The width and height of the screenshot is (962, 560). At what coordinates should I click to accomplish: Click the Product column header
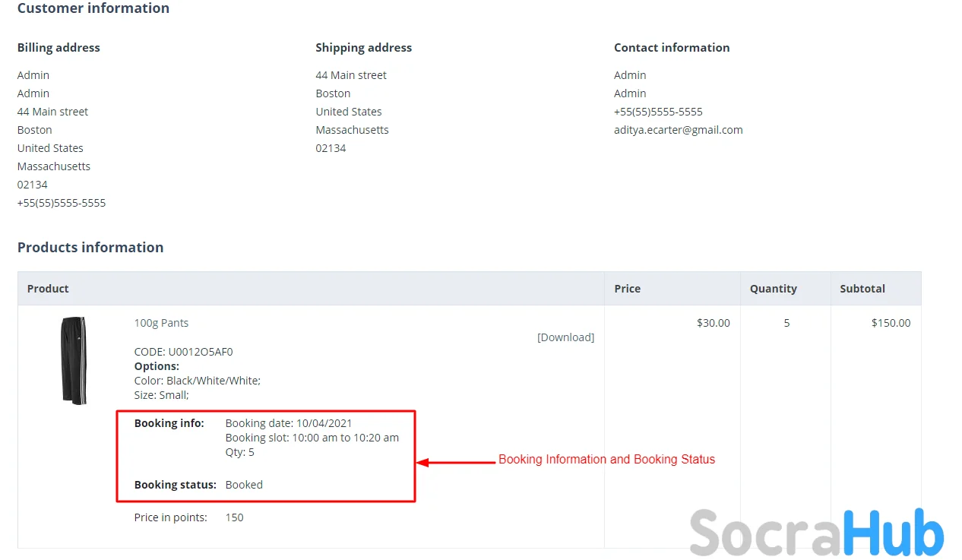pyautogui.click(x=48, y=289)
